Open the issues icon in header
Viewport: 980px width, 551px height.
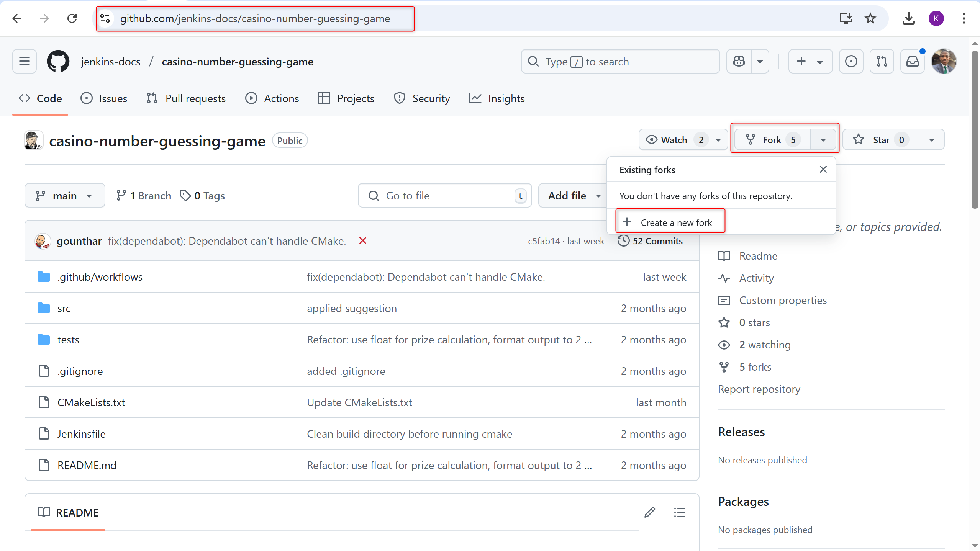(851, 61)
